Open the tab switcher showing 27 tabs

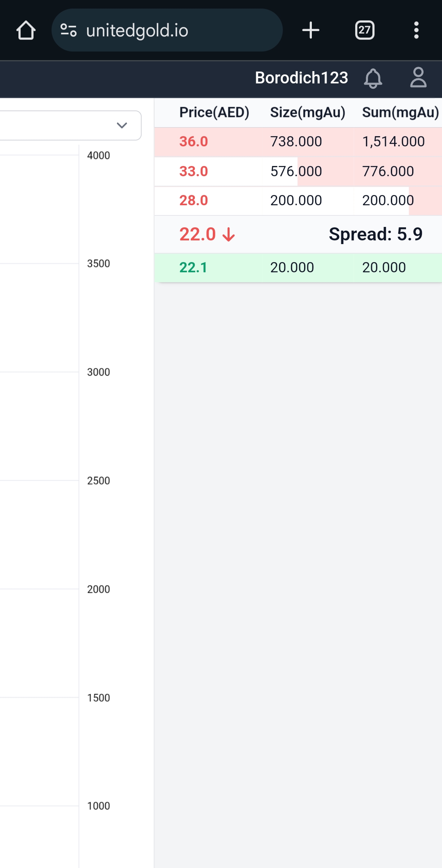click(365, 30)
